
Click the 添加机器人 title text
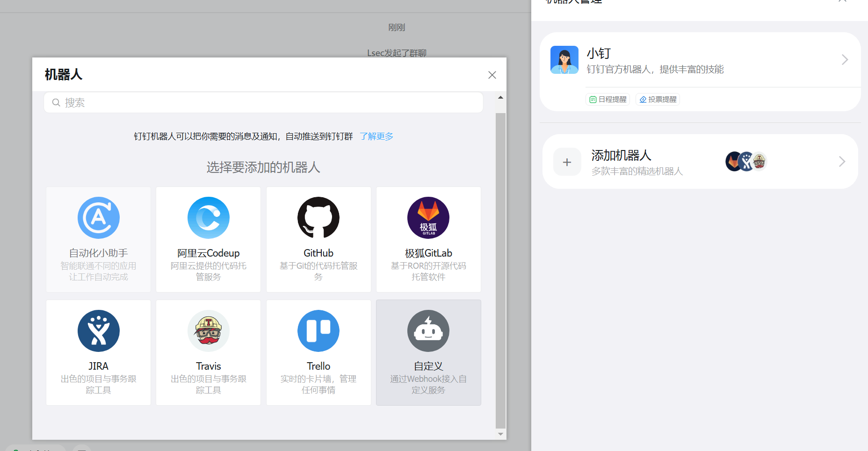click(621, 155)
